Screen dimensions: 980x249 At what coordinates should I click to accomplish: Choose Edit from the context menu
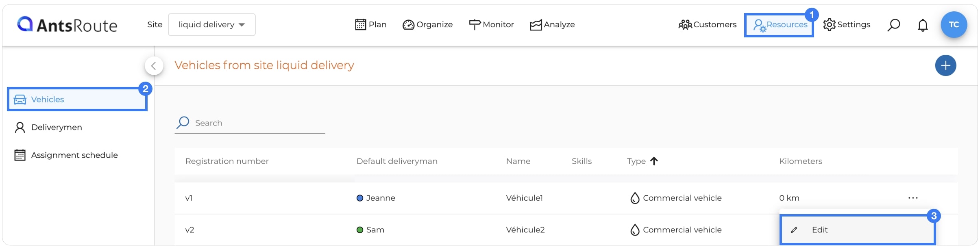coord(858,230)
